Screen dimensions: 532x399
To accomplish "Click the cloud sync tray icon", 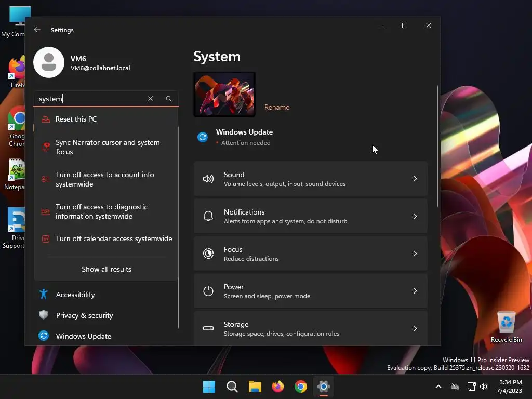I will (455, 387).
